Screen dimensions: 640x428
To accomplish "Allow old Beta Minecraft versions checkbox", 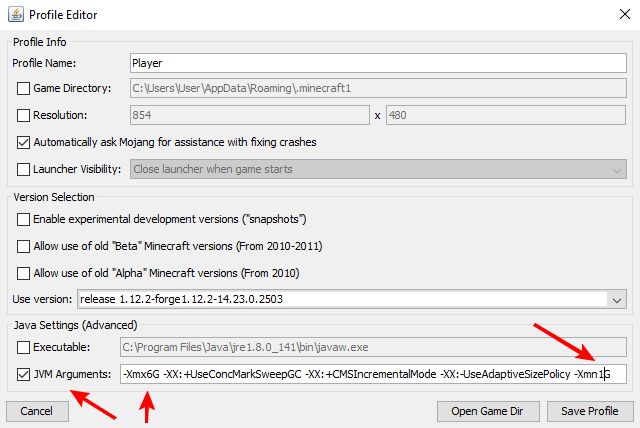I will pos(24,246).
